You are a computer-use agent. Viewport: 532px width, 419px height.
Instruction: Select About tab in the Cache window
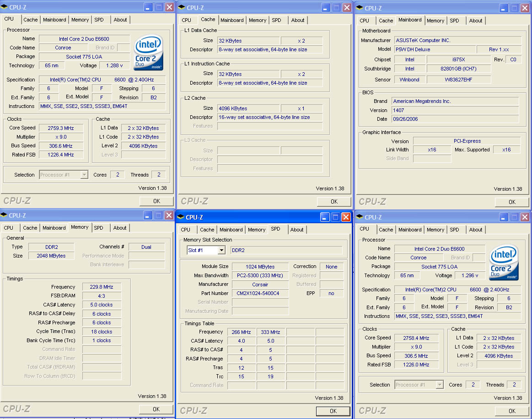(x=297, y=20)
